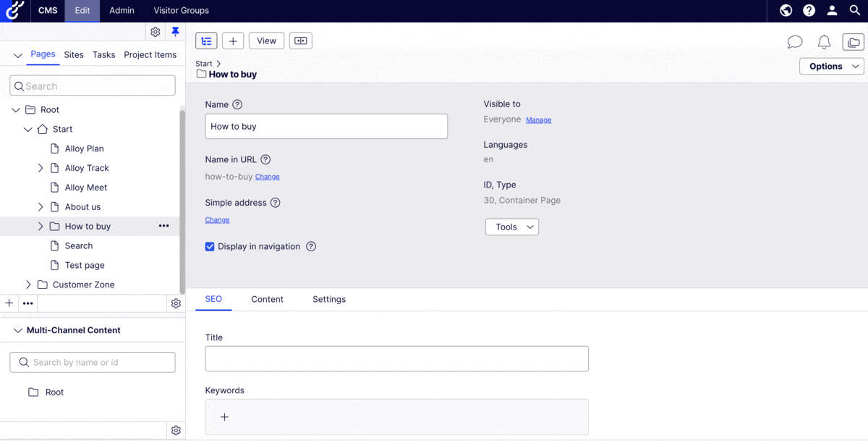Toggle the compare view button beside View
The height and width of the screenshot is (441, 868).
301,41
